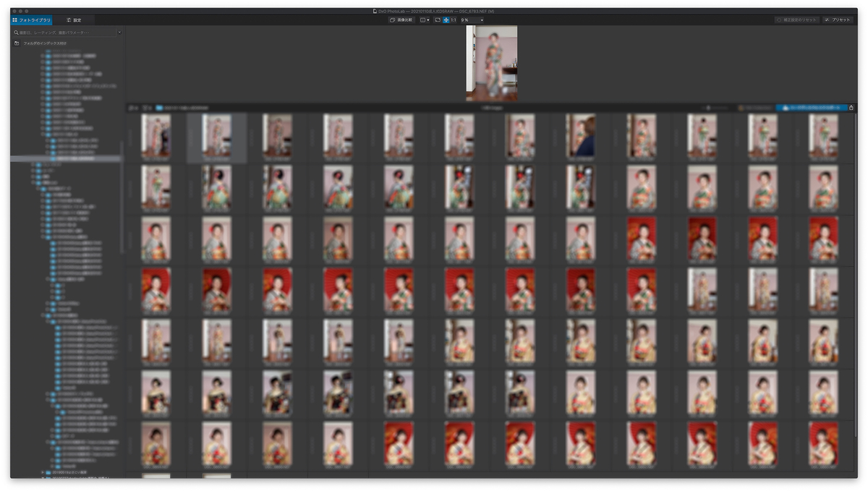This screenshot has width=868, height=491.
Task: Click the 画像比較 compare button
Action: click(x=402, y=20)
